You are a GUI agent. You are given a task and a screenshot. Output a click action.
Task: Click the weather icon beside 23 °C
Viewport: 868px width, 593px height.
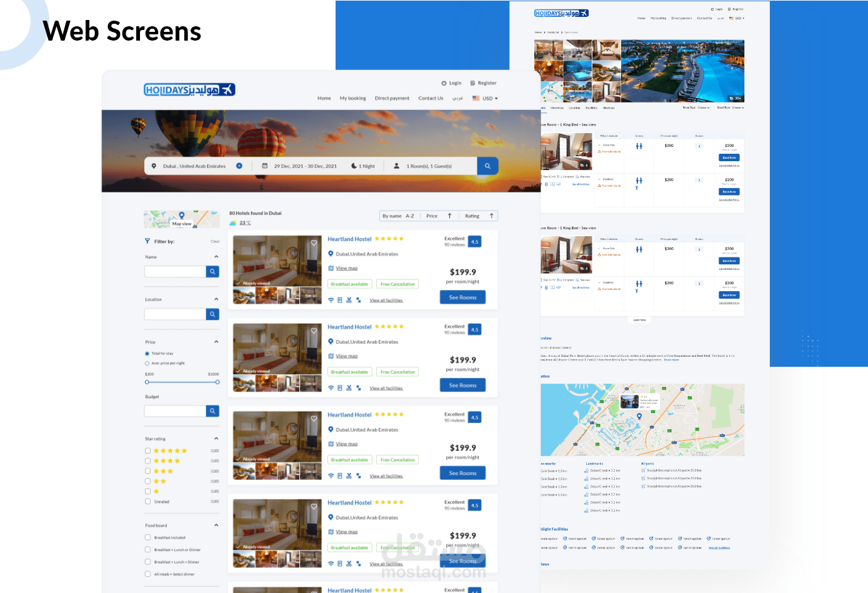(x=233, y=223)
